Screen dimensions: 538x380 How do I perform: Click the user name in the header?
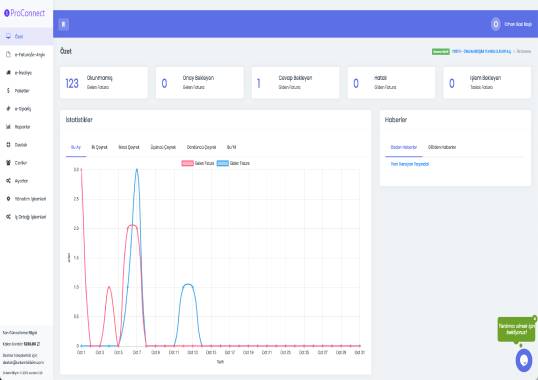pyautogui.click(x=518, y=24)
